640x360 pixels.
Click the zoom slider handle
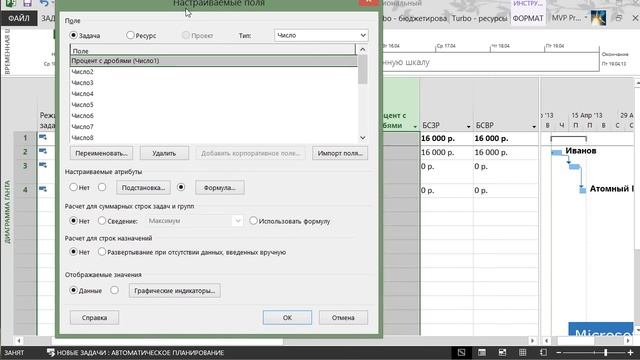click(x=605, y=352)
